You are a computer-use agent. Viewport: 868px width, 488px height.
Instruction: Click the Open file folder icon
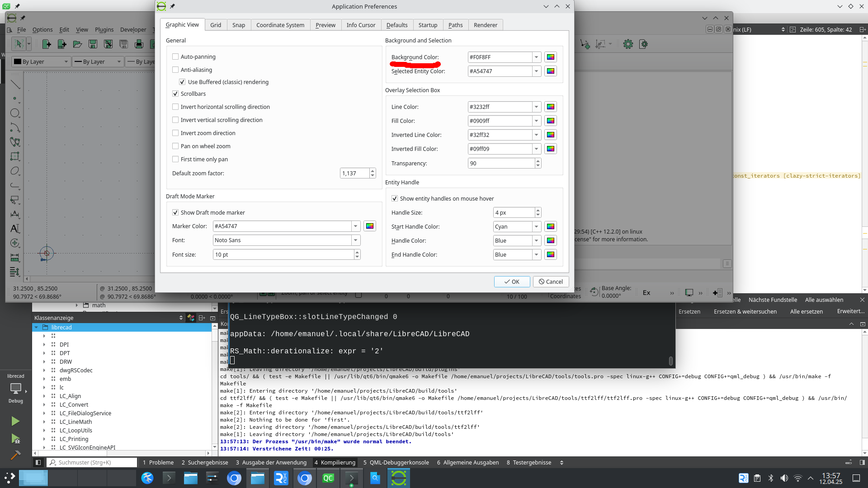tap(77, 44)
